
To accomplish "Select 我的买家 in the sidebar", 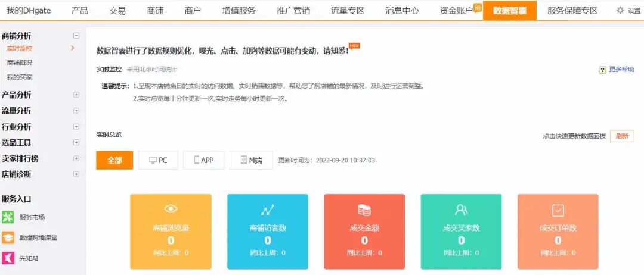I will tap(19, 77).
